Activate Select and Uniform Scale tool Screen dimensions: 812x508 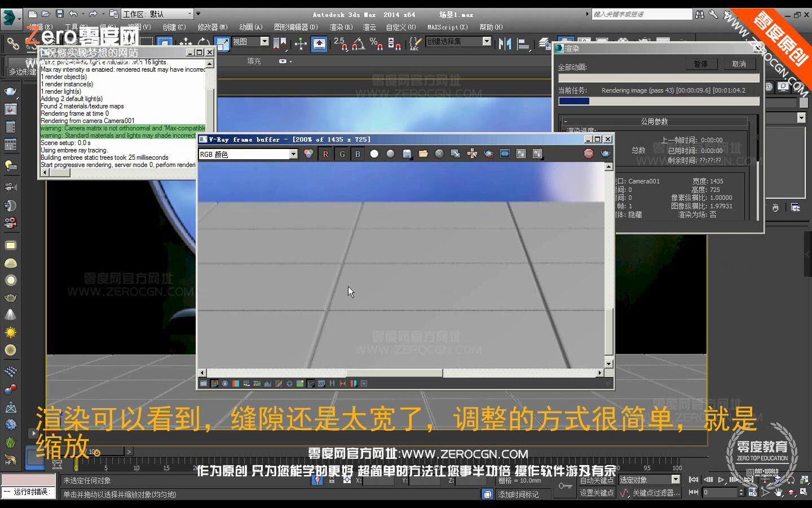[222, 43]
